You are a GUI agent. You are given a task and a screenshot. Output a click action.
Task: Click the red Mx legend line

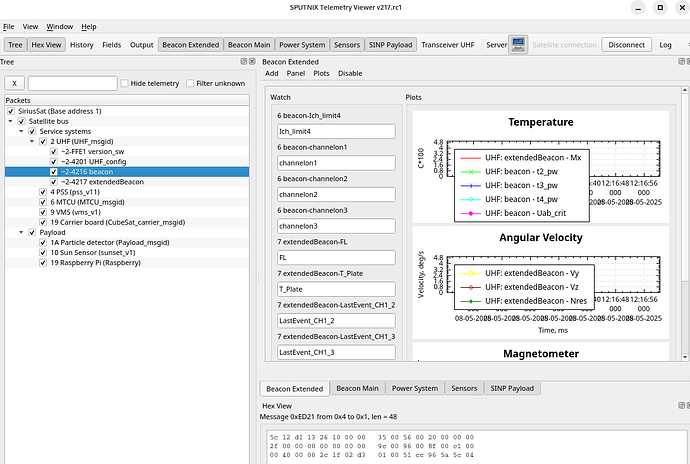click(471, 158)
